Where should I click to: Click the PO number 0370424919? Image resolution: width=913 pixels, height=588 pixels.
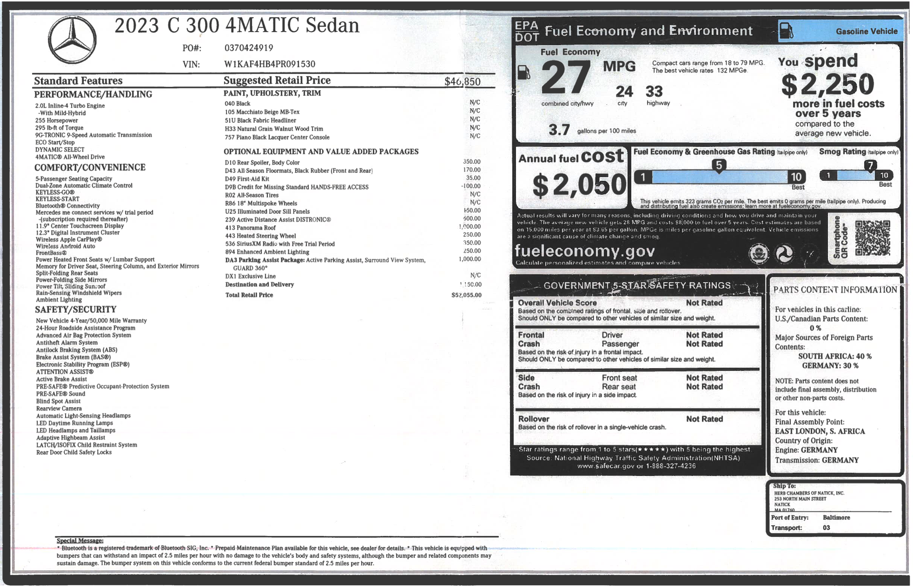pos(249,48)
